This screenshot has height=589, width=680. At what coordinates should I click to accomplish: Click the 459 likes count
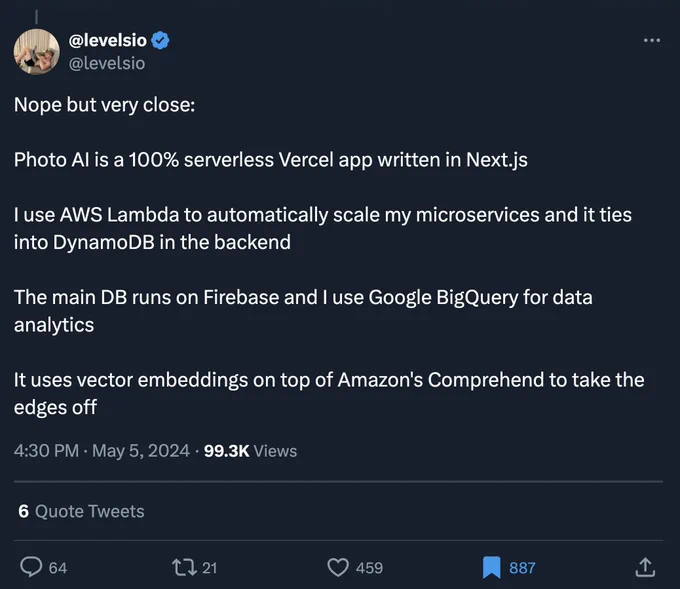click(x=369, y=568)
